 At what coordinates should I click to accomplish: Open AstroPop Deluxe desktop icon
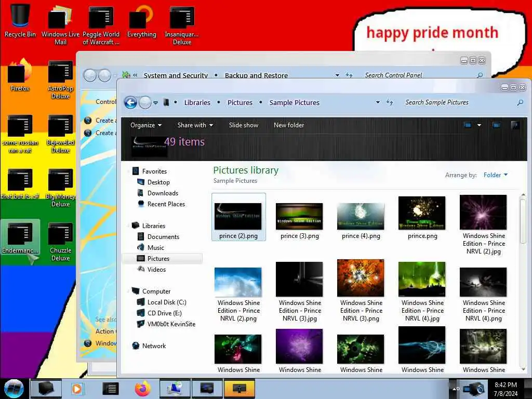(x=60, y=79)
